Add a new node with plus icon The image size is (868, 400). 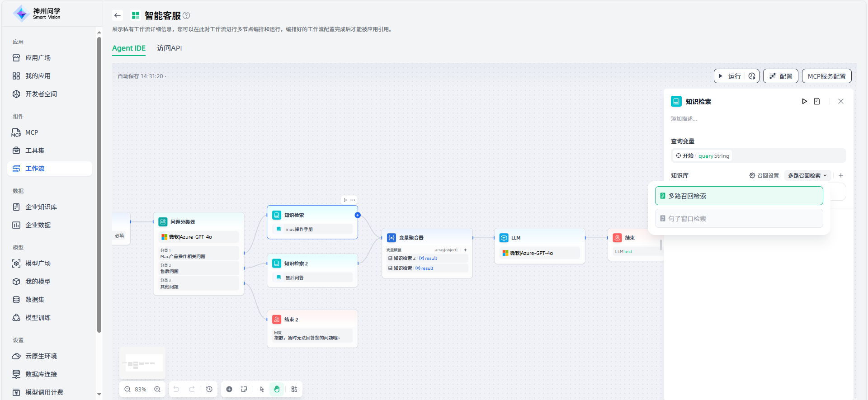(x=229, y=389)
